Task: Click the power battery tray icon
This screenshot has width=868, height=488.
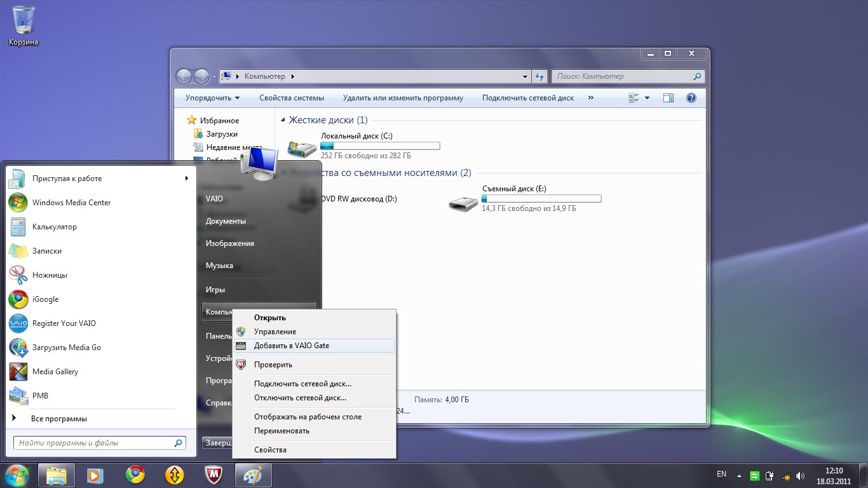Action: [770, 475]
